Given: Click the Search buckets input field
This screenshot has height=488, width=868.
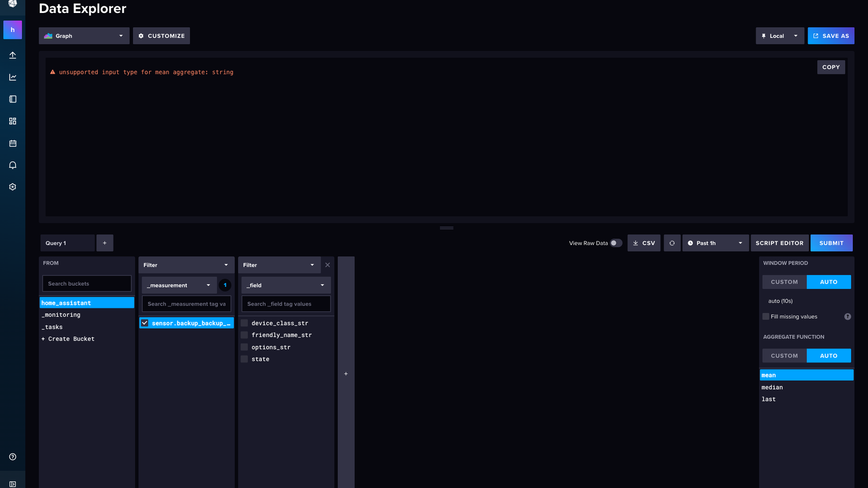Looking at the screenshot, I should point(87,284).
